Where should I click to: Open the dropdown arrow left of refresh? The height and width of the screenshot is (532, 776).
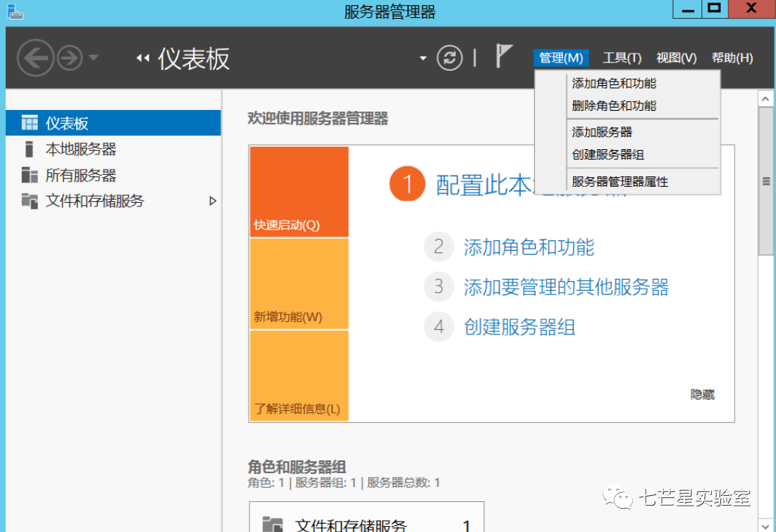pyautogui.click(x=423, y=58)
